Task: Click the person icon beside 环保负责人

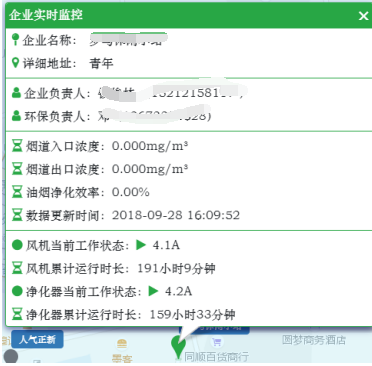Action: (16, 116)
